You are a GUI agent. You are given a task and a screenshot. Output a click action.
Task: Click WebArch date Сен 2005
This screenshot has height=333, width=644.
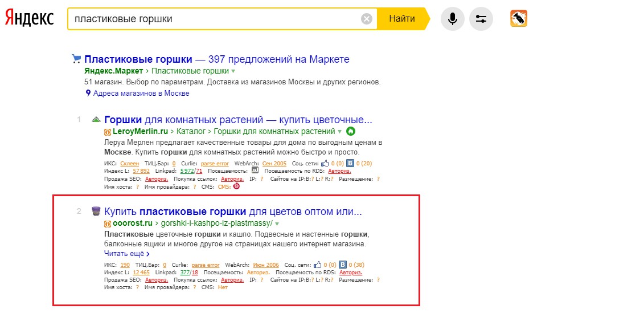[274, 164]
